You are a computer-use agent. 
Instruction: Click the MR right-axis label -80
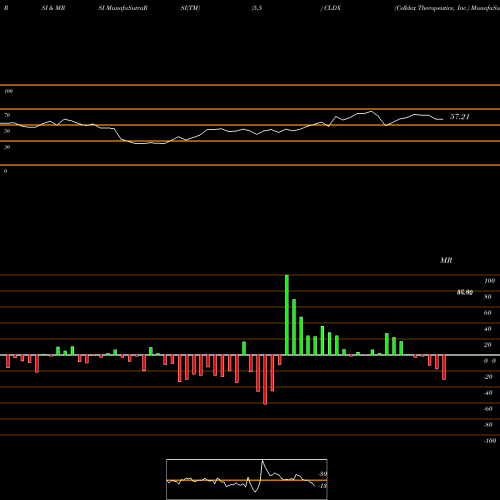tap(488, 425)
